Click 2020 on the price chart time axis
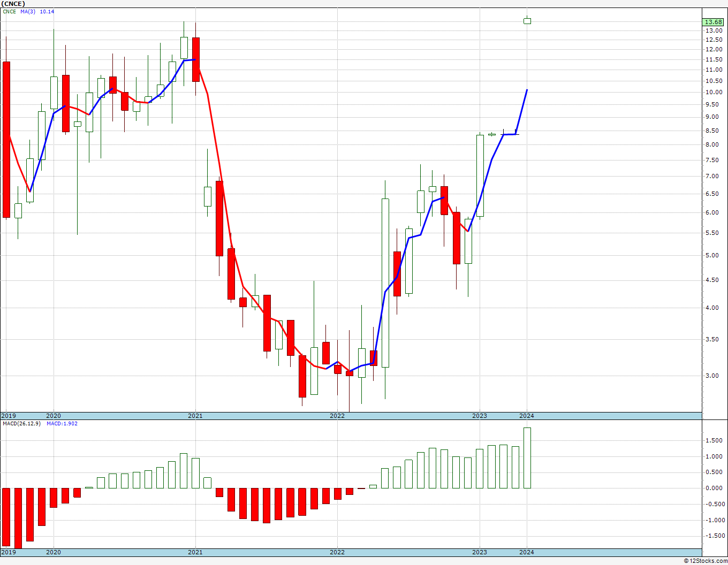This screenshot has width=728, height=565. [54, 416]
